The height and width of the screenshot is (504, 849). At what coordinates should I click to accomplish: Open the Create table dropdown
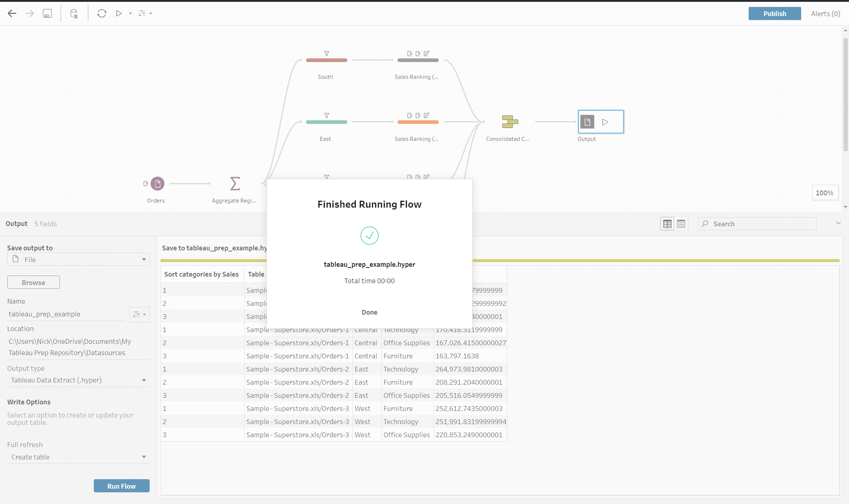click(78, 457)
